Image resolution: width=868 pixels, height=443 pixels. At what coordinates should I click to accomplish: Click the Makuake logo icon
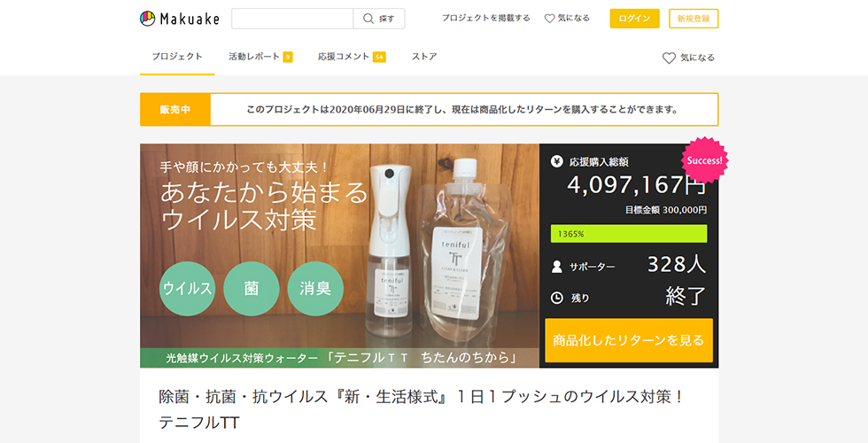149,19
